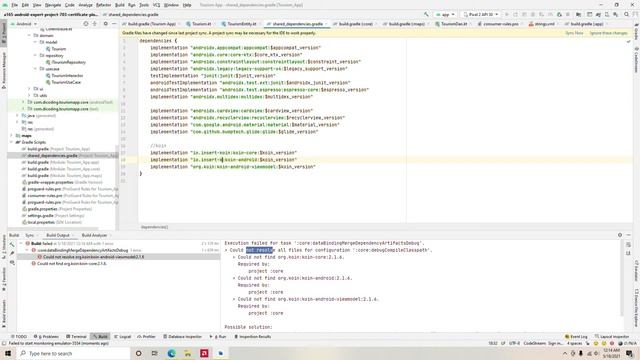Screen dimensions: 640x360
Task: Open the Refactor menu
Action: pyautogui.click(x=103, y=5)
